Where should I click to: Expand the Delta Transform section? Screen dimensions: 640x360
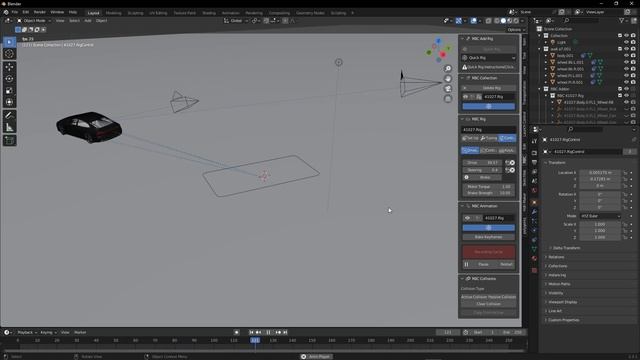tap(567, 248)
